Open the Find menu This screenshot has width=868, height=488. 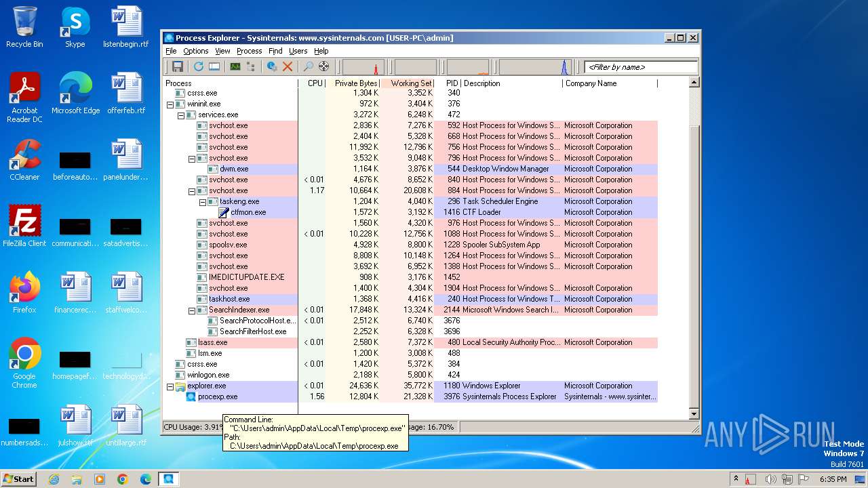[275, 51]
